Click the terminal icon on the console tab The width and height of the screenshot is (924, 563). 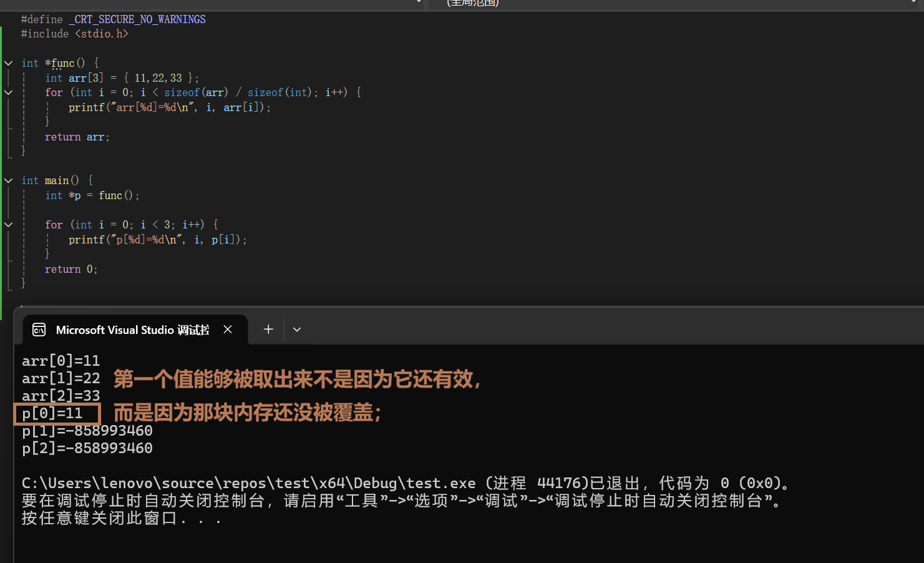coord(39,330)
